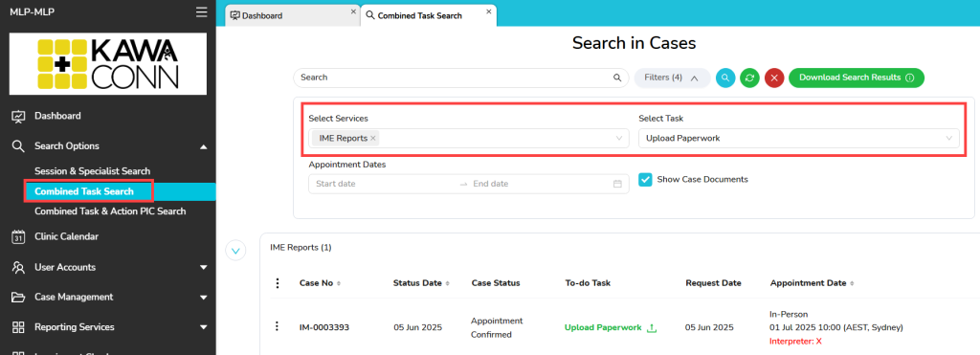Open the Clinic Calendar page
This screenshot has height=355, width=980.
[x=66, y=236]
